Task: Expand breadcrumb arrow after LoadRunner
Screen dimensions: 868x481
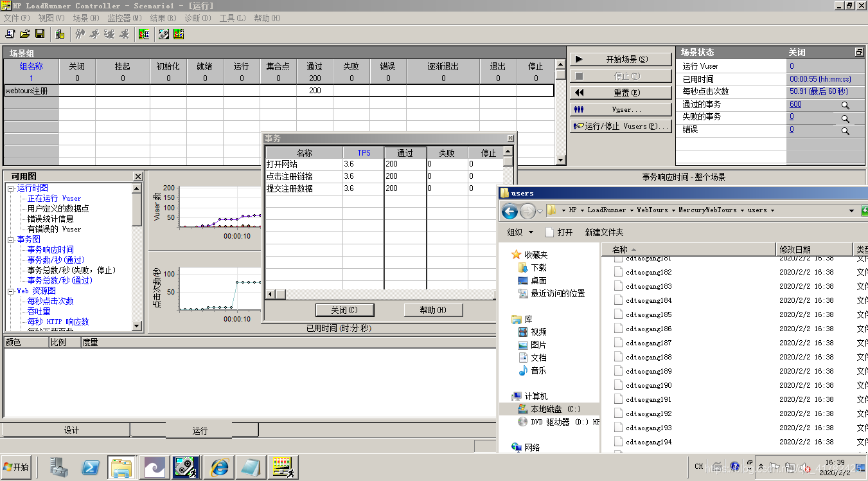Action: (x=632, y=210)
